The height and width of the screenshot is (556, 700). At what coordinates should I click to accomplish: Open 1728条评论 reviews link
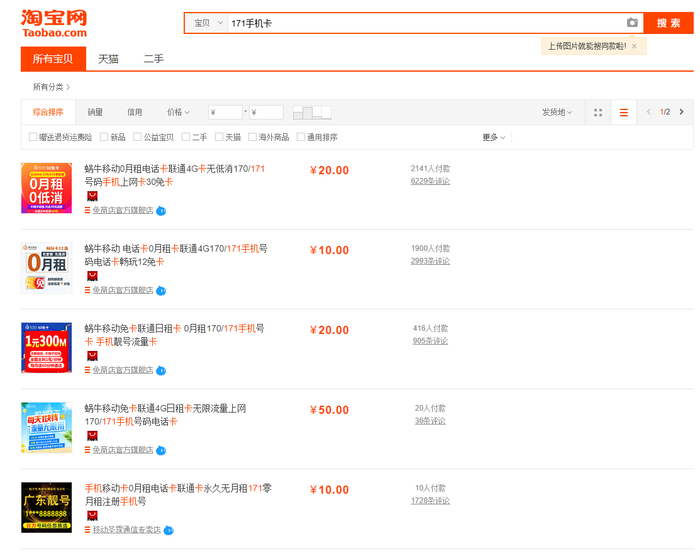430,501
